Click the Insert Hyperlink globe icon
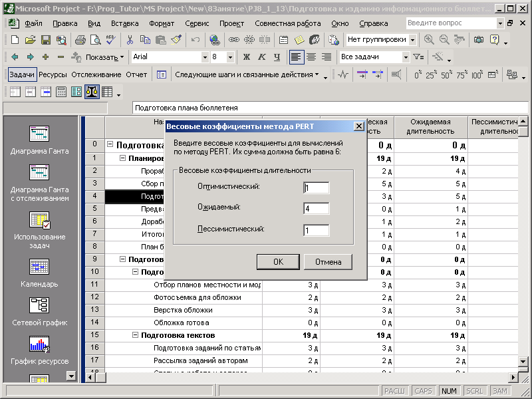The width and height of the screenshot is (532, 399). [x=214, y=40]
